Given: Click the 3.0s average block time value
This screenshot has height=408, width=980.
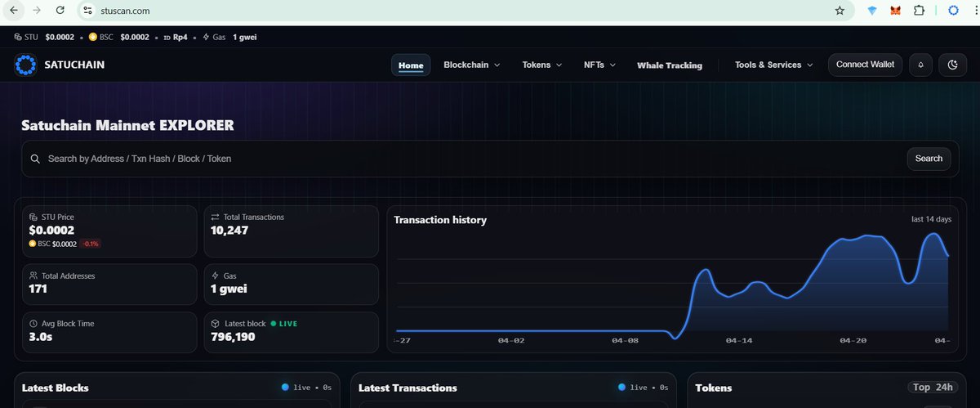Looking at the screenshot, I should [x=41, y=337].
